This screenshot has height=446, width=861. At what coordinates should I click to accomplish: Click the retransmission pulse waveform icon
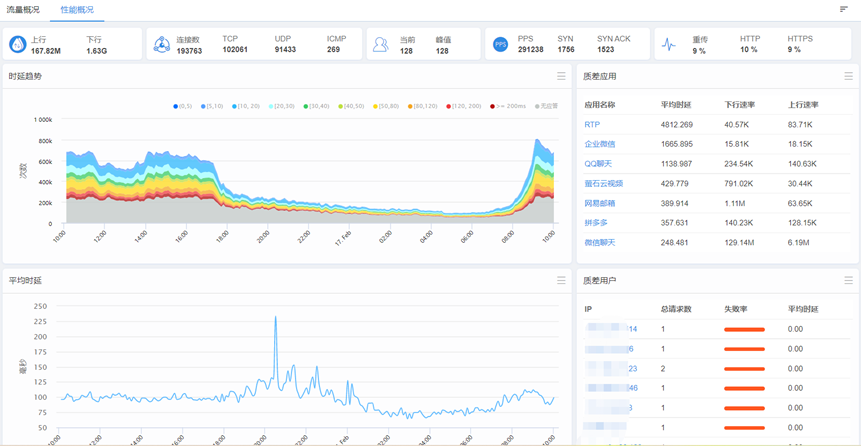(669, 44)
